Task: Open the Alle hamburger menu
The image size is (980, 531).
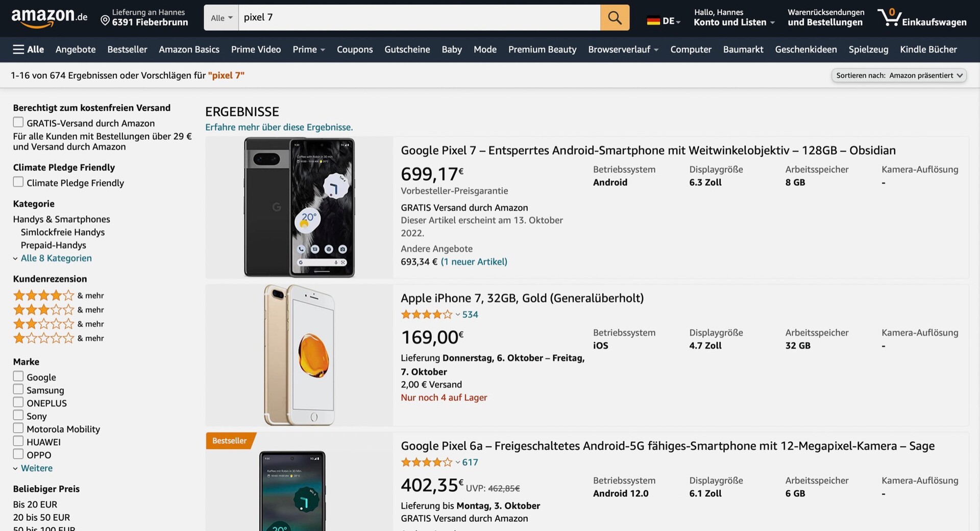Action: click(29, 50)
